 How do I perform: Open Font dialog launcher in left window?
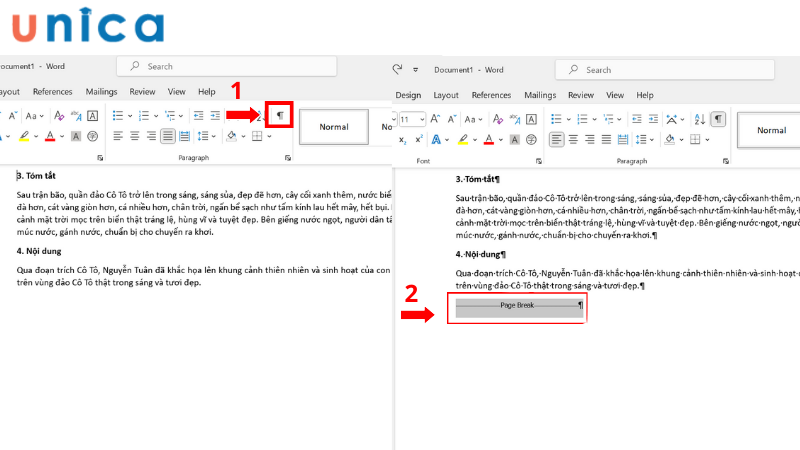[x=100, y=158]
